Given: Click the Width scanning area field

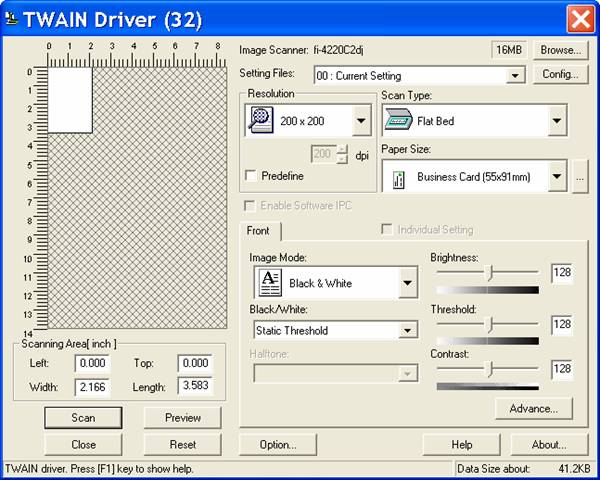Looking at the screenshot, I should 93,386.
